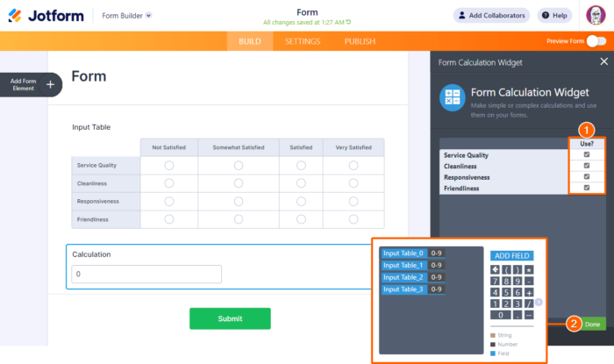Click the 0-9 tag next to Input Table_3
The image size is (614, 364).
click(x=436, y=289)
